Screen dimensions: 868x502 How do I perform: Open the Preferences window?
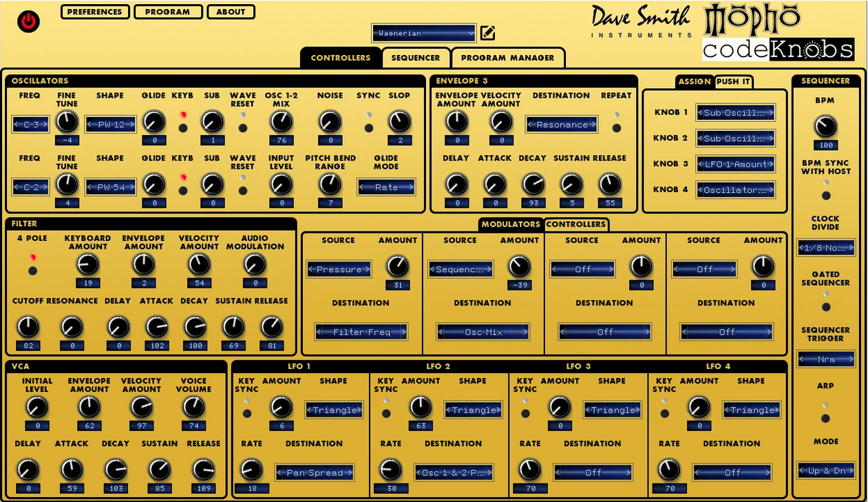[95, 12]
